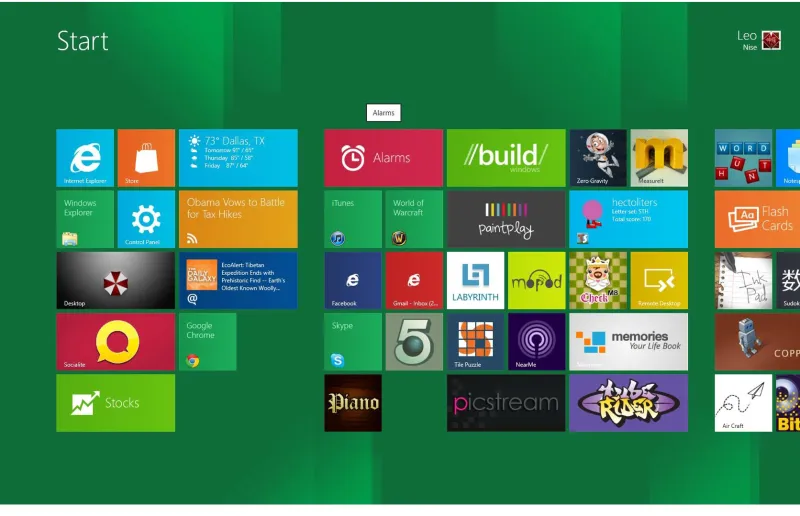Screen dimensions: 800x516
Task: Launch the Flash Cards tile
Action: tap(757, 219)
